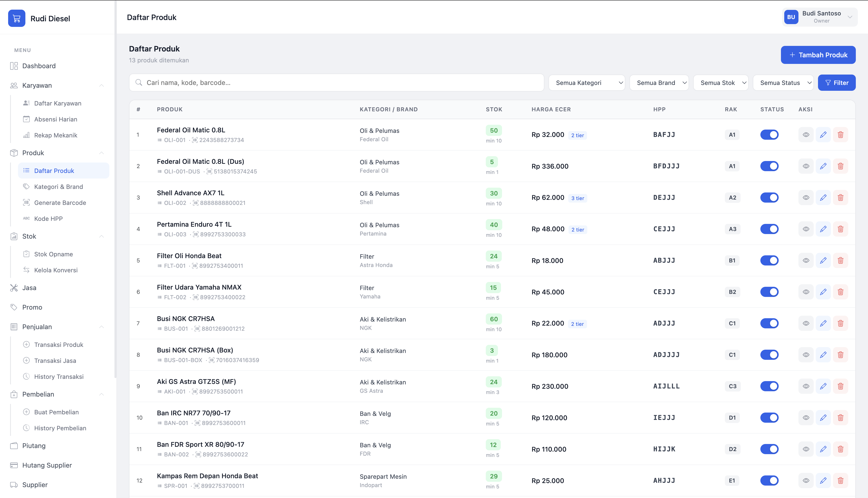Edit Federal Oil Matic 0.8L (Dus) with pencil icon
Image resolution: width=868 pixels, height=498 pixels.
[823, 166]
